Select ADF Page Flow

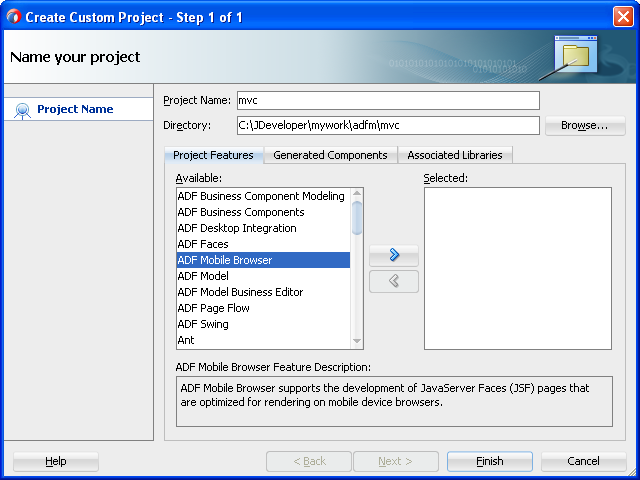[x=263, y=308]
